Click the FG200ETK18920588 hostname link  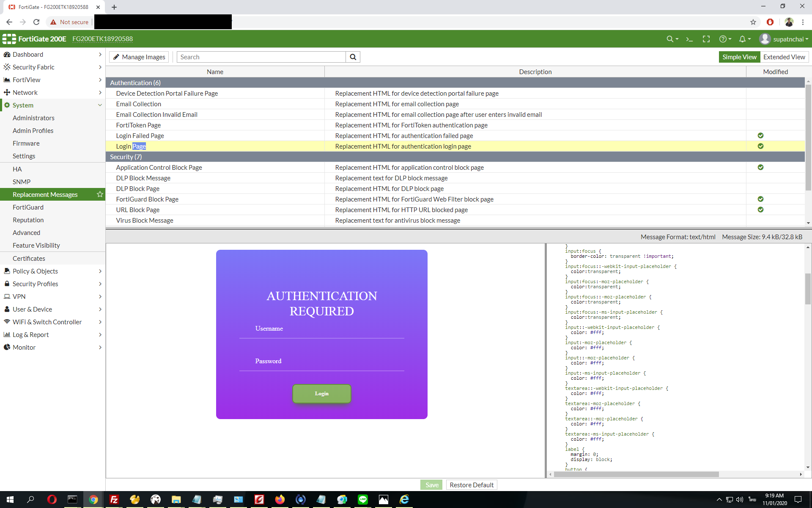(102, 39)
